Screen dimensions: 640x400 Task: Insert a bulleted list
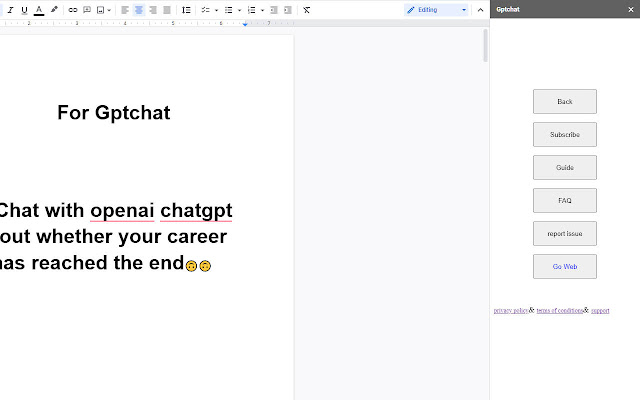point(229,10)
